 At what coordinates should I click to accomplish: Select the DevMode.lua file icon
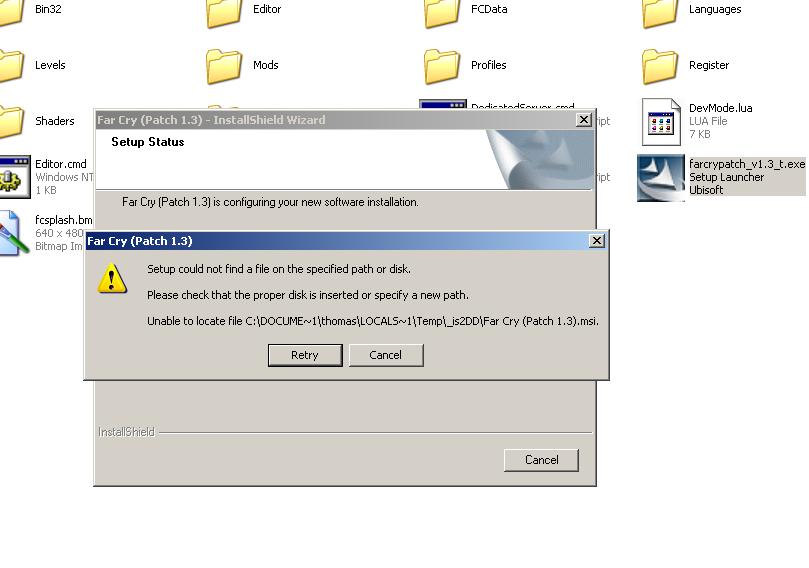pyautogui.click(x=661, y=122)
